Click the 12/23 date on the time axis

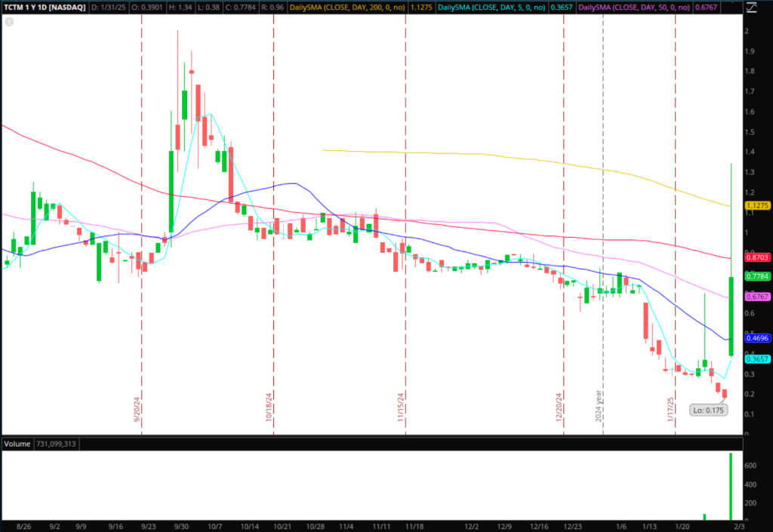pyautogui.click(x=572, y=527)
